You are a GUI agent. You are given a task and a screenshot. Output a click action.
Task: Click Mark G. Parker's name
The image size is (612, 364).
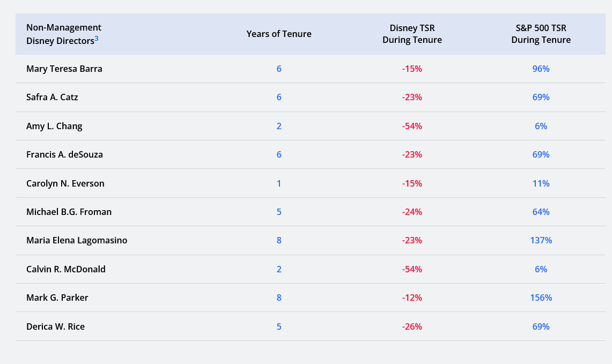pos(57,298)
